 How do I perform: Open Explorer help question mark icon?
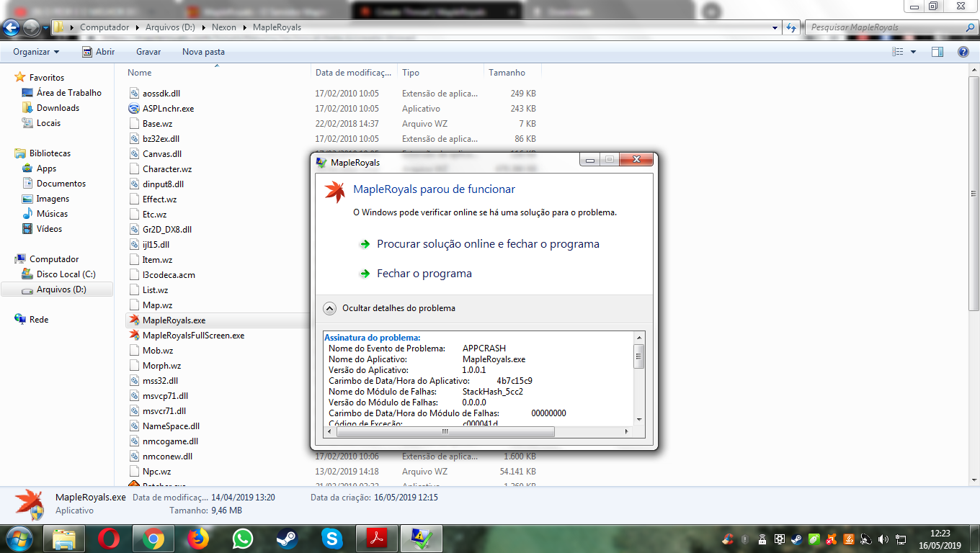tap(963, 52)
